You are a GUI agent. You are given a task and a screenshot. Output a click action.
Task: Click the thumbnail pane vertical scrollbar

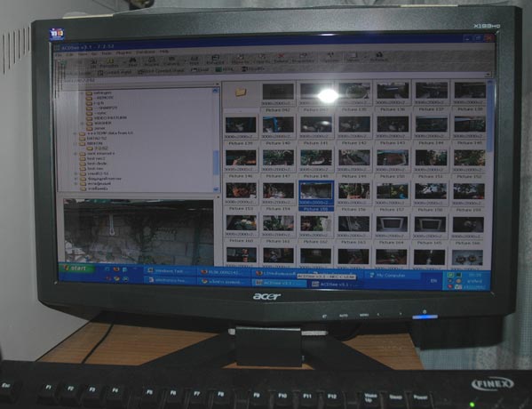[x=490, y=173]
